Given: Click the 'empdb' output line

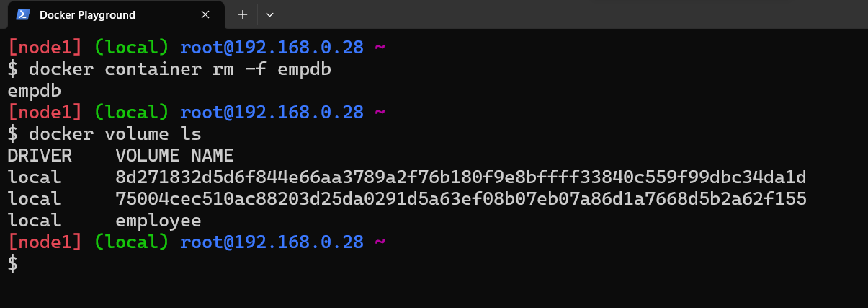Looking at the screenshot, I should (34, 92).
